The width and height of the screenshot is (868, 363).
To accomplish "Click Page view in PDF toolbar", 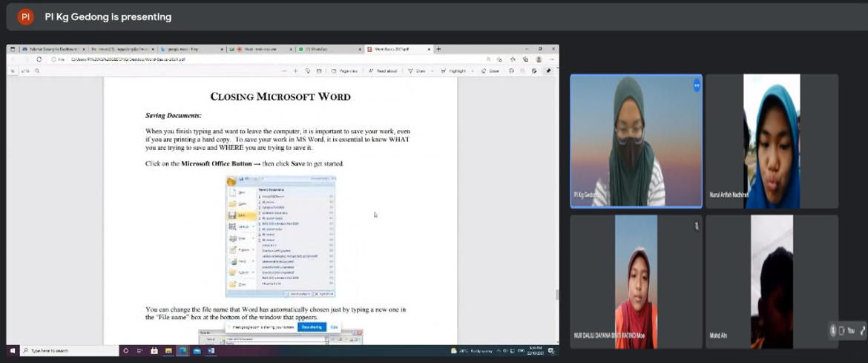I will [x=346, y=71].
